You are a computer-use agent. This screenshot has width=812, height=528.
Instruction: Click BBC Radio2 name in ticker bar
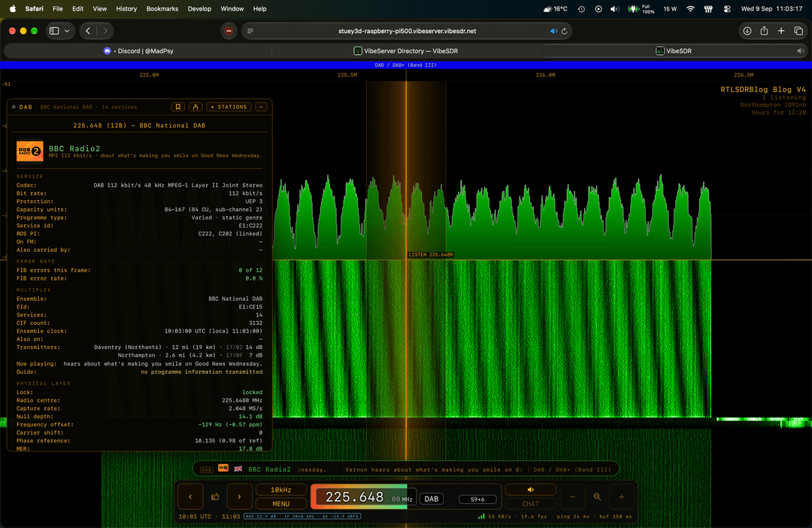pyautogui.click(x=269, y=469)
